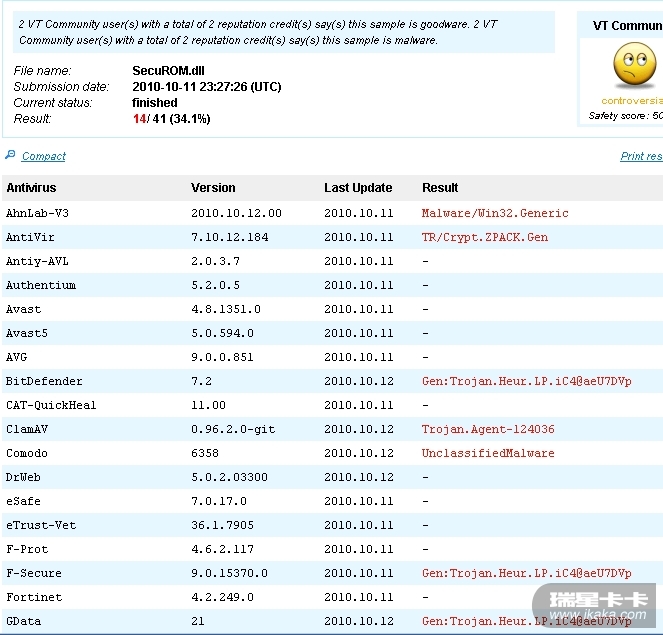
Task: Click BitDefender last update 2010.10.12
Action: pos(359,381)
